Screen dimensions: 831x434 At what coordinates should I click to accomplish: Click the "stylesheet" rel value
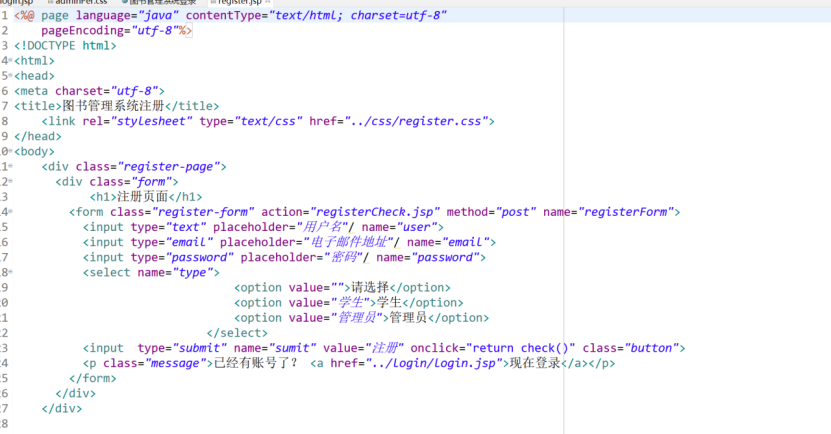click(152, 121)
